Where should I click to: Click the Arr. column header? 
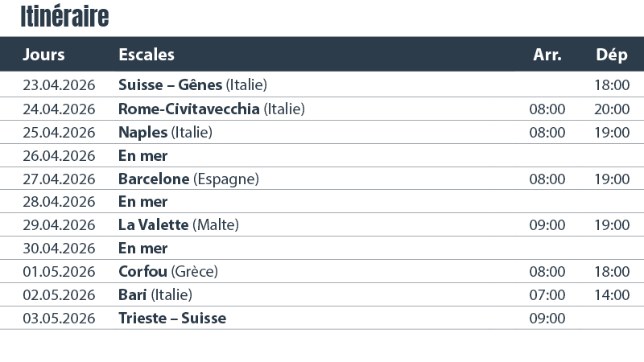pyautogui.click(x=547, y=55)
